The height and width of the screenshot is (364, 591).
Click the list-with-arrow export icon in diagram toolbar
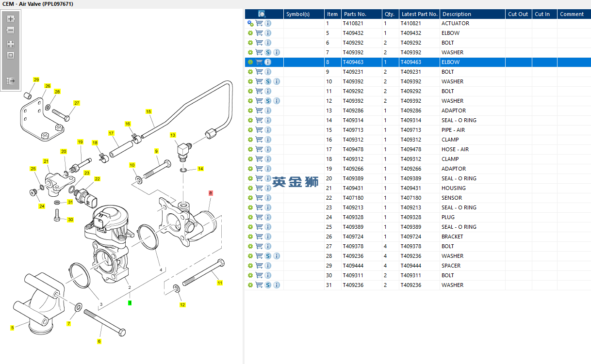pyautogui.click(x=11, y=81)
